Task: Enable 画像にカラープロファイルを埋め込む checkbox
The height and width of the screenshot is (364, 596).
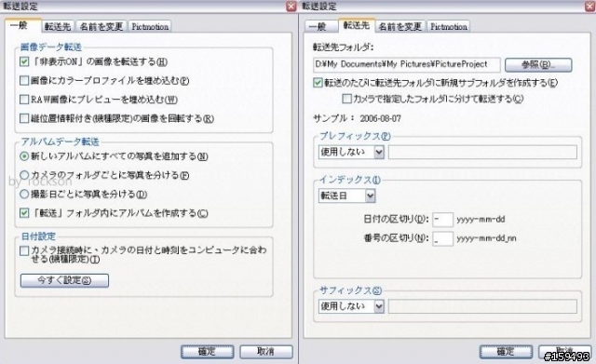Action: (24, 81)
